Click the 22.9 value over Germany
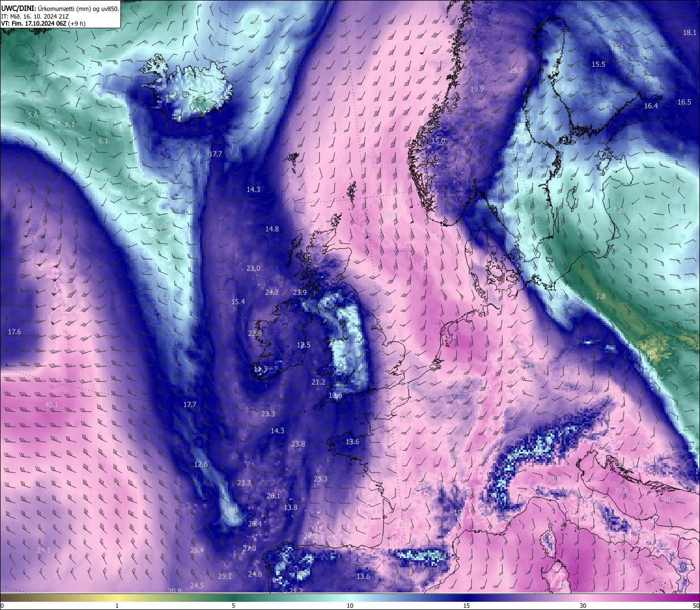700x610 pixels. coord(461,392)
